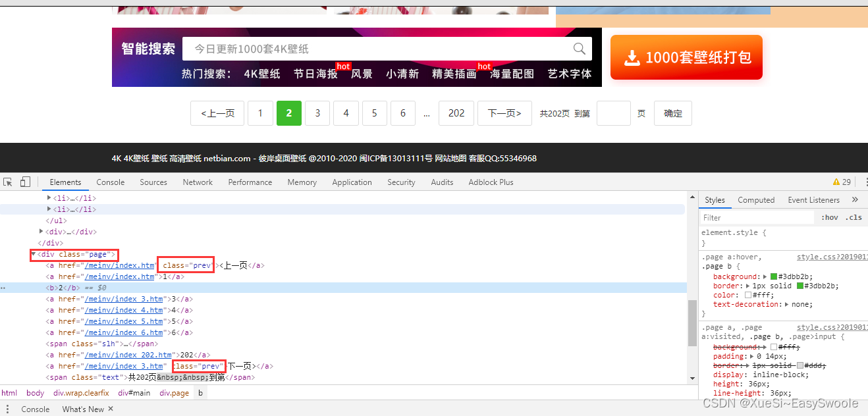The height and width of the screenshot is (416, 868).
Task: Select the inspect element cursor icon
Action: click(8, 182)
